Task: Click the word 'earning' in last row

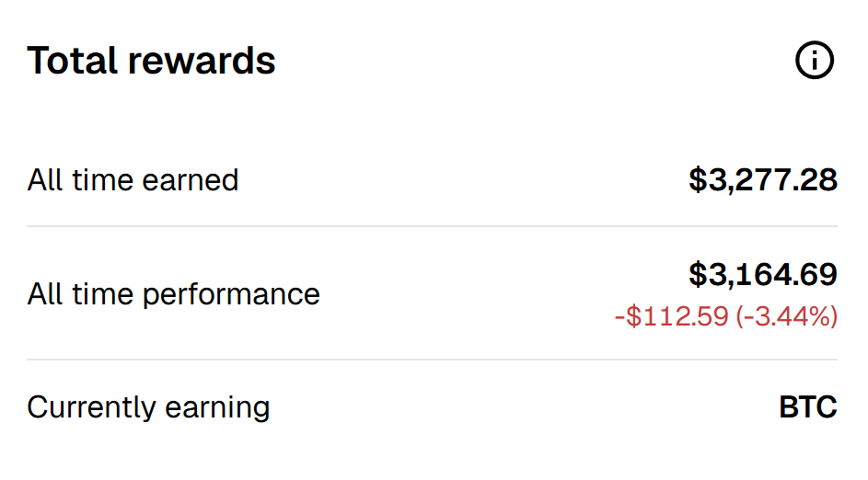Action: [217, 408]
